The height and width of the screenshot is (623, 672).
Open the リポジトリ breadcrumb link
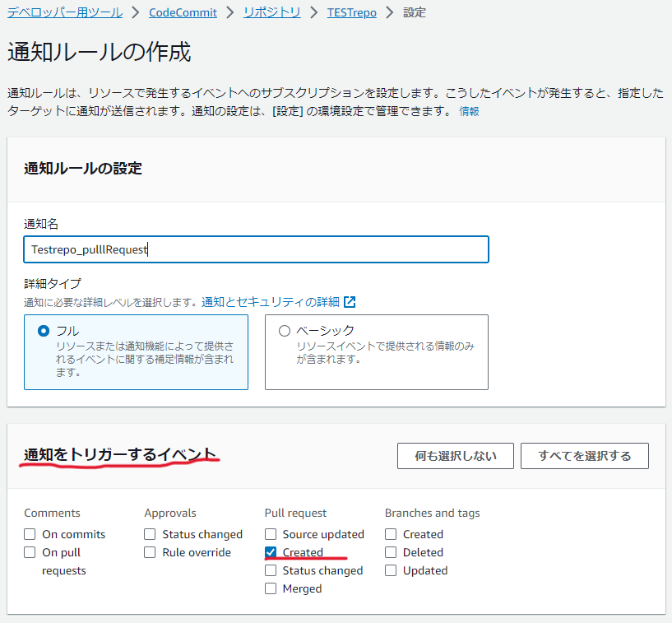271,12
